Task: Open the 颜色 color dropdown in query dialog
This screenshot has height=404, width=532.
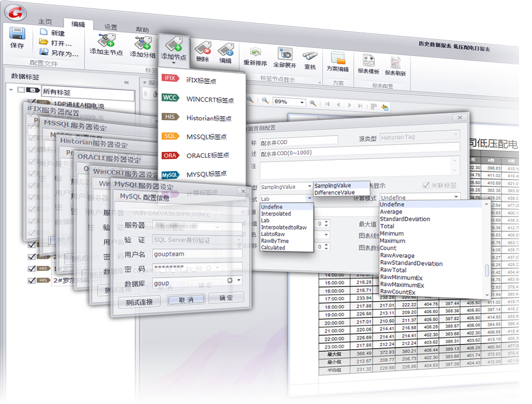Action: coord(326,235)
